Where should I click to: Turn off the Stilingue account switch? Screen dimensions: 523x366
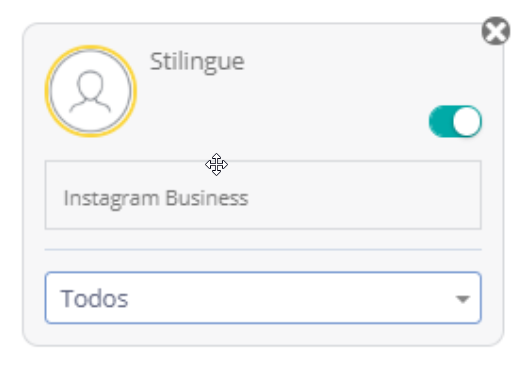click(x=455, y=121)
